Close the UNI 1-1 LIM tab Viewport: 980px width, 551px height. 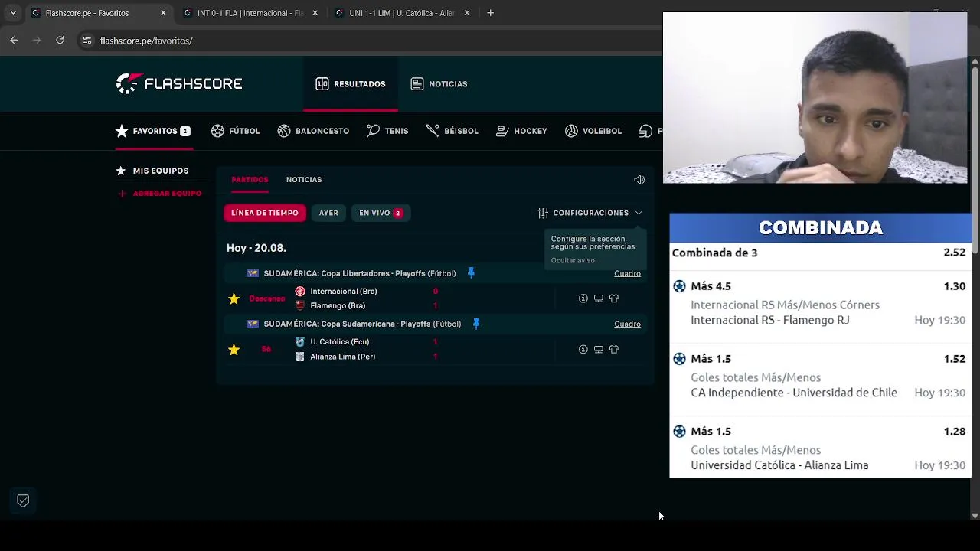click(467, 13)
